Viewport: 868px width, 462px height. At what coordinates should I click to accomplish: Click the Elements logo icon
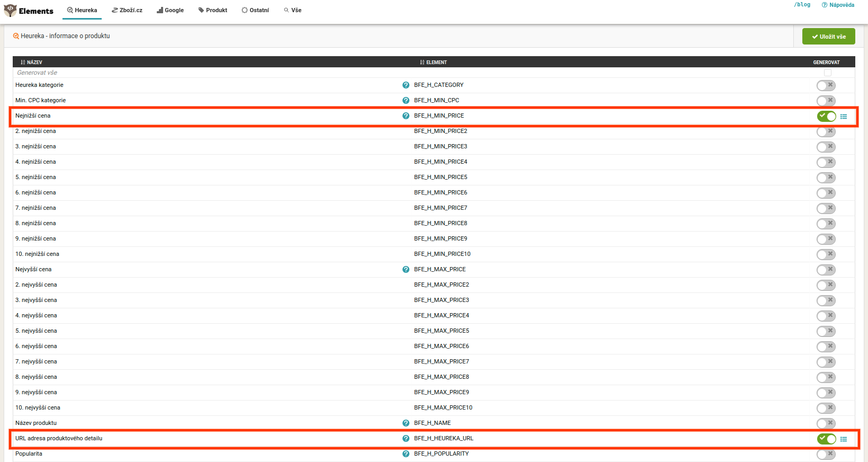10,10
